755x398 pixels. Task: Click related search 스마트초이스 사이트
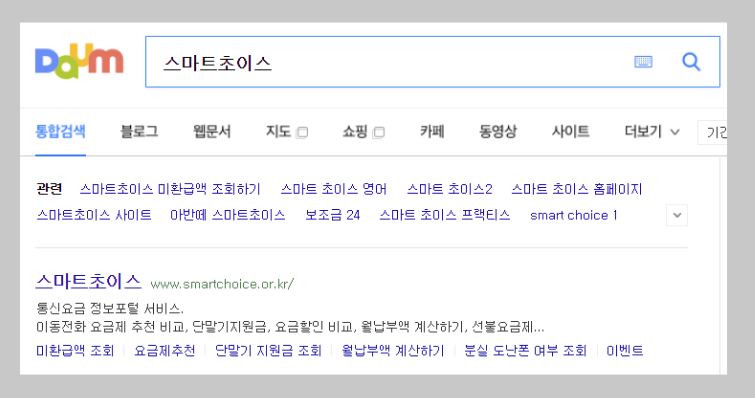coord(94,215)
